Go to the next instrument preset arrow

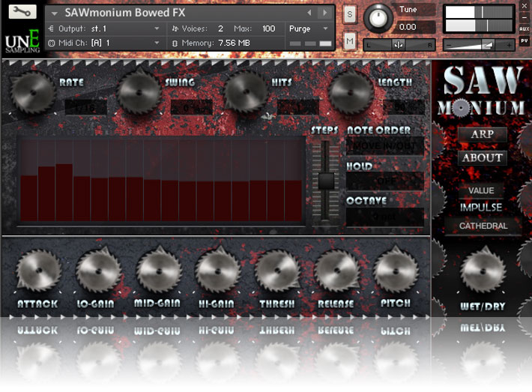[x=324, y=13]
